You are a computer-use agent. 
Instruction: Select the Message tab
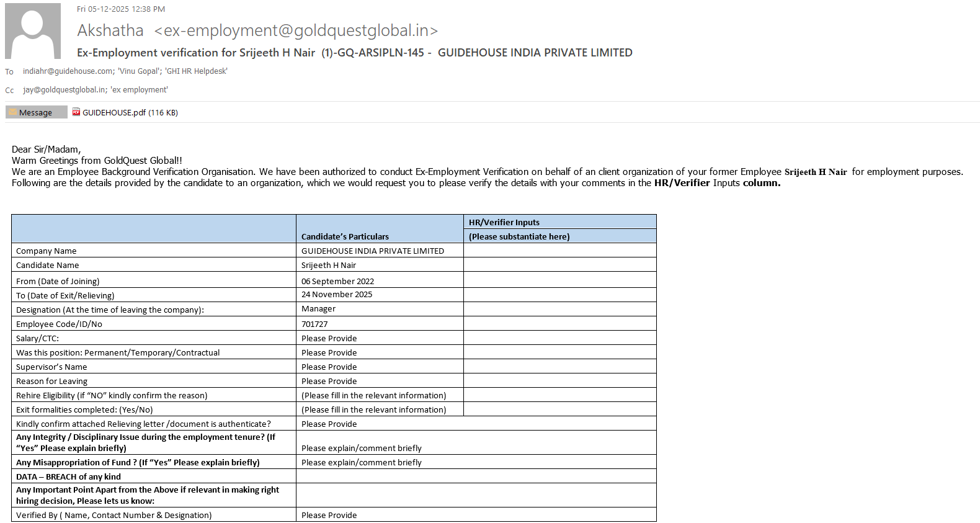point(36,112)
